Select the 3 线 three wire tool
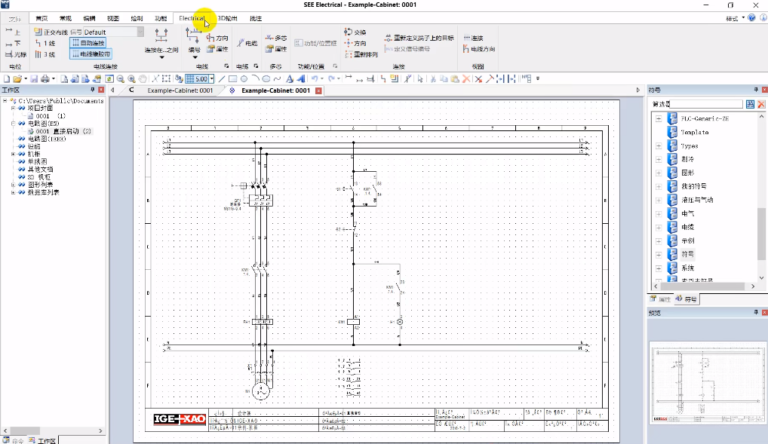The width and height of the screenshot is (768, 444). point(45,54)
